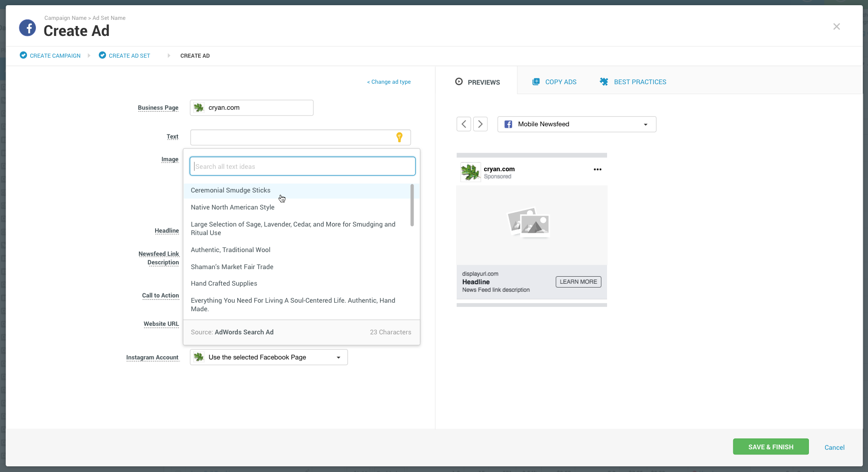Click the Call to Action label
This screenshot has height=472, width=868.
click(160, 296)
